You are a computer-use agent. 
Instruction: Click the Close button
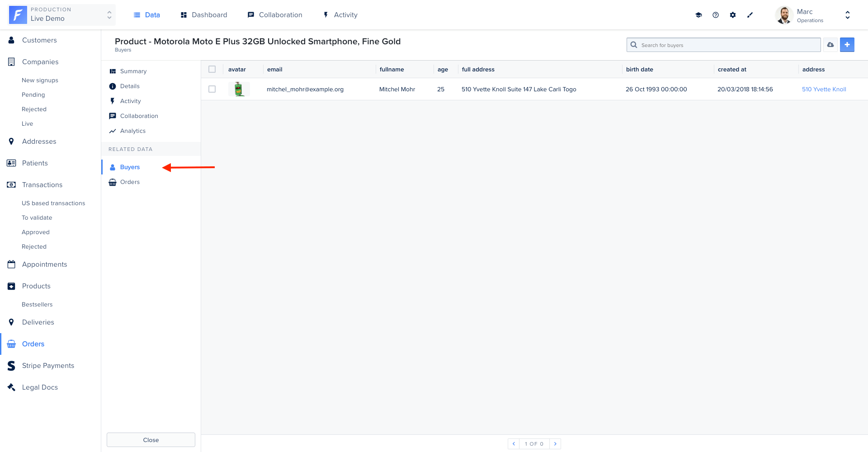click(x=151, y=440)
